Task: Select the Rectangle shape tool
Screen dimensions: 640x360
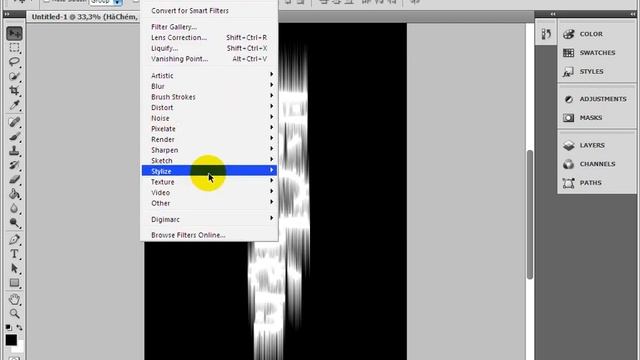Action: 14,282
